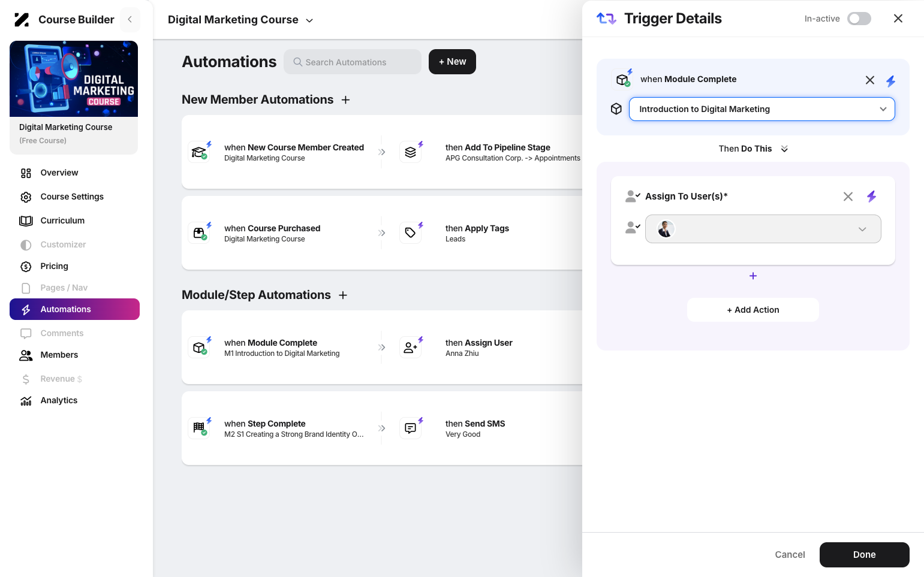
Task: Click the Module Complete cube icon in list
Action: [x=200, y=347]
